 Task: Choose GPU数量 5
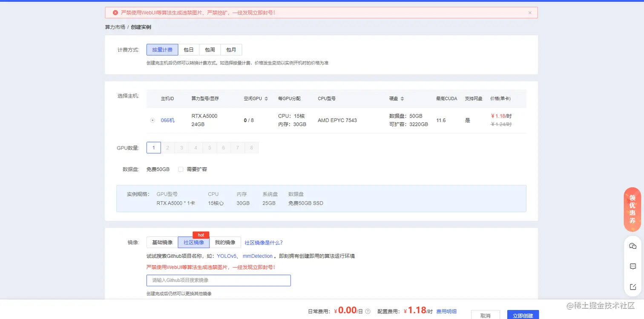pyautogui.click(x=210, y=148)
